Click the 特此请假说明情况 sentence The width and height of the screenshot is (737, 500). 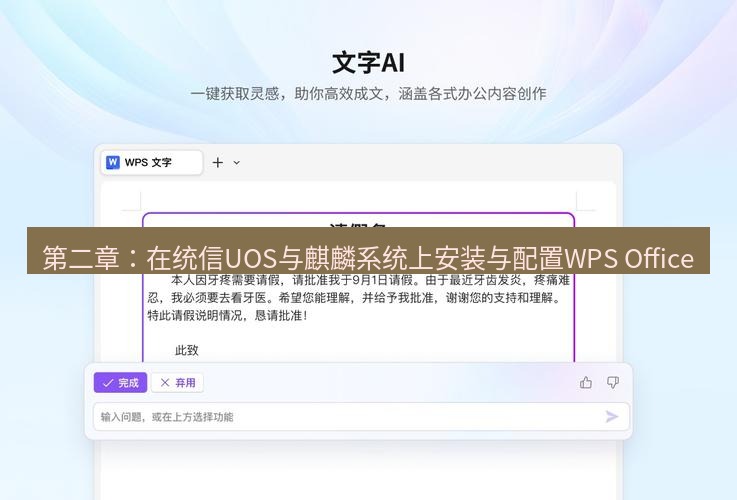pos(227,315)
